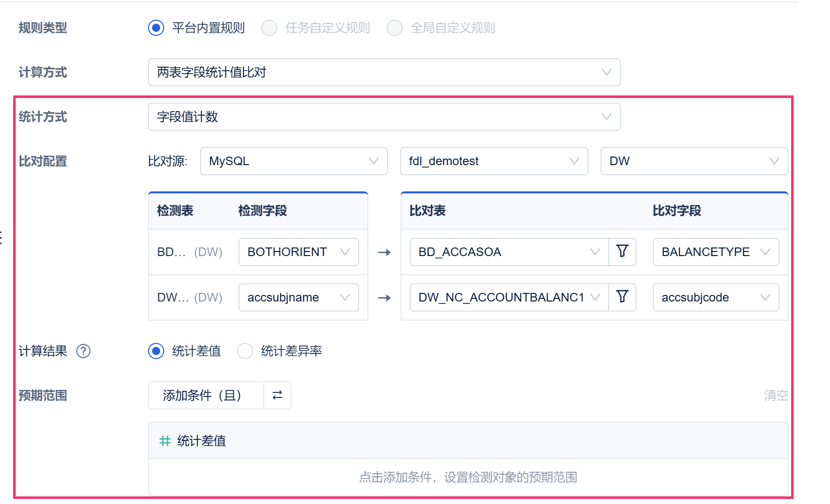This screenshot has height=504, width=830.
Task: Expand 字段值计数 statistics method dropdown
Action: 384,117
